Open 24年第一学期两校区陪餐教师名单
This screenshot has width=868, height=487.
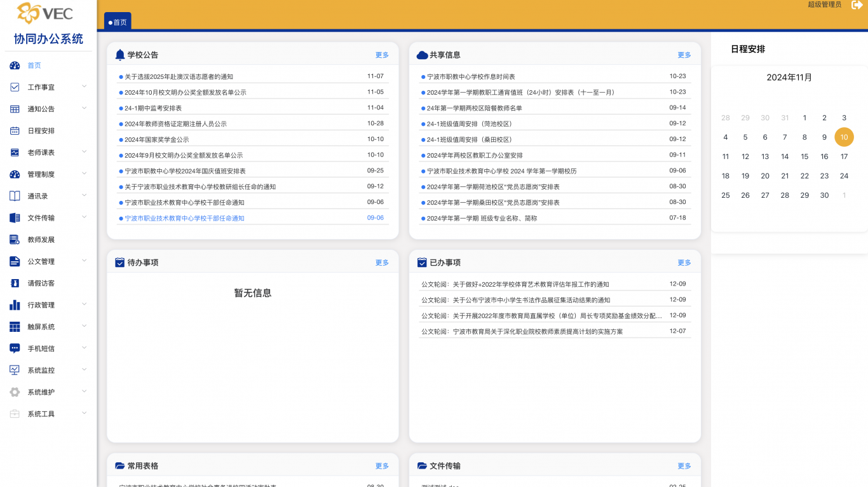[474, 108]
